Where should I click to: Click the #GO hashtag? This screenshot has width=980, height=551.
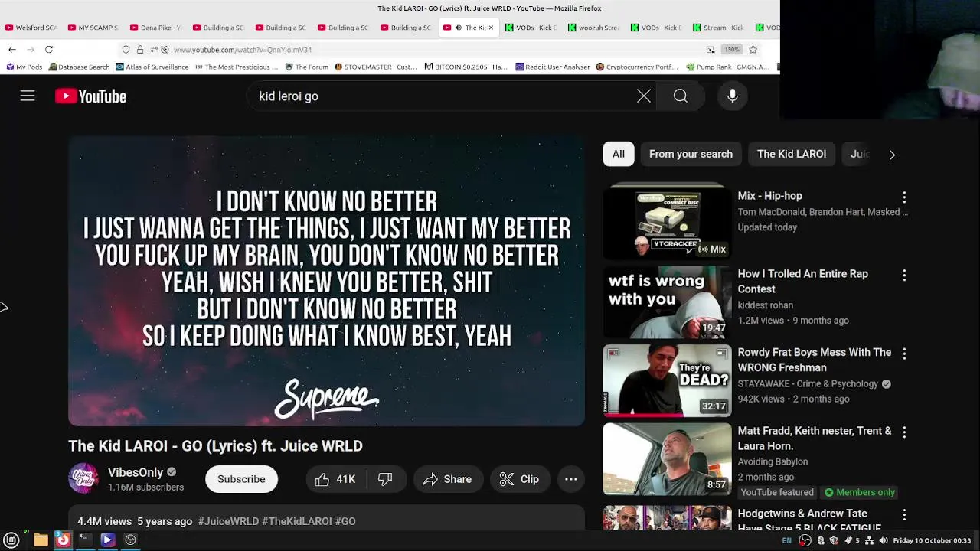click(x=345, y=521)
